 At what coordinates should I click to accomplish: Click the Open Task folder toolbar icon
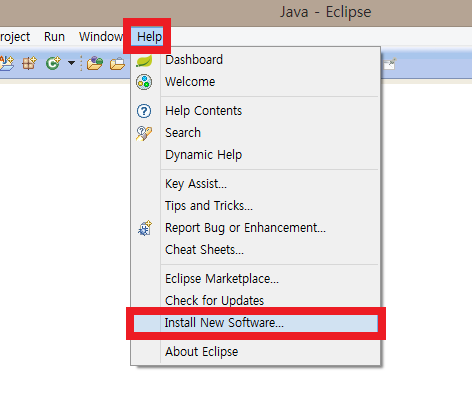point(117,63)
